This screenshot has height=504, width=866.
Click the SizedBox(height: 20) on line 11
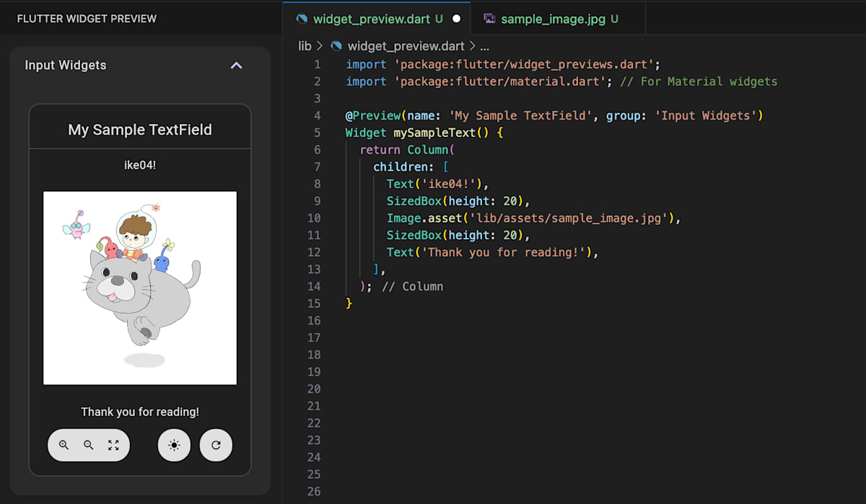point(458,235)
